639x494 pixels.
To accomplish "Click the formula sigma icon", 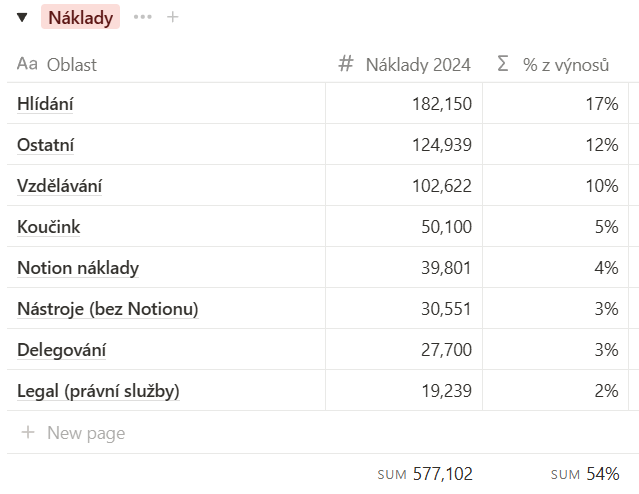I will [x=503, y=64].
